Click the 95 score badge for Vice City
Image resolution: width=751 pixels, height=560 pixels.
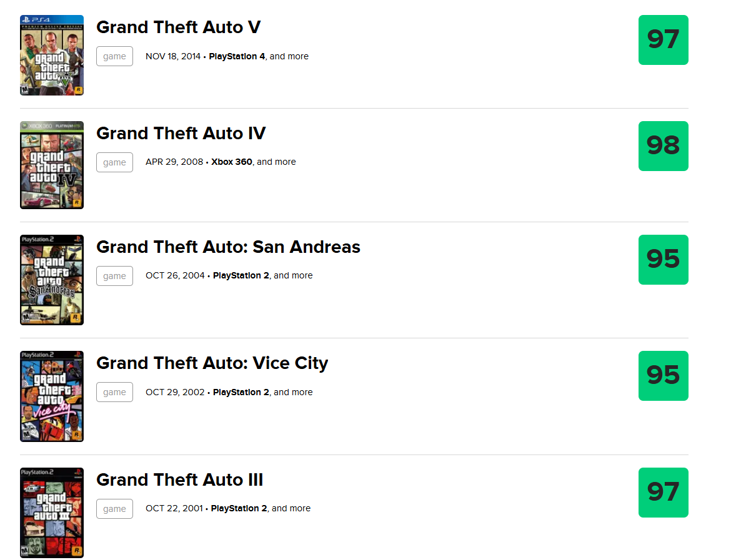664,376
